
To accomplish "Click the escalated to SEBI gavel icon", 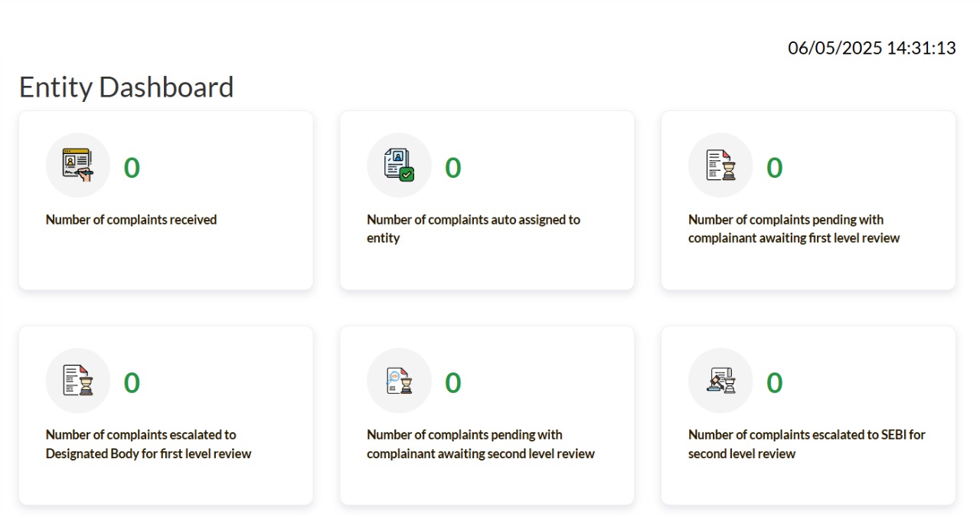I will coord(720,380).
